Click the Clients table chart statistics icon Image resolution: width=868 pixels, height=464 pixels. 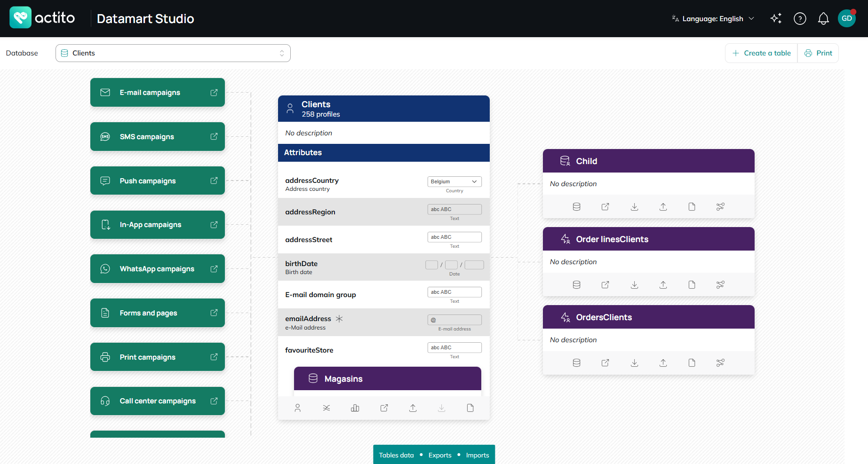point(355,408)
